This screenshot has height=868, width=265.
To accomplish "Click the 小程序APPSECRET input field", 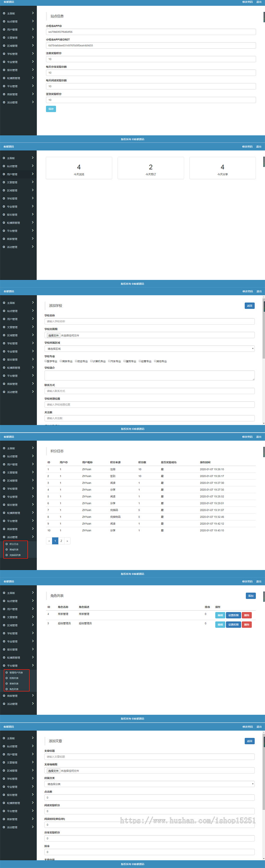I will pyautogui.click(x=150, y=46).
